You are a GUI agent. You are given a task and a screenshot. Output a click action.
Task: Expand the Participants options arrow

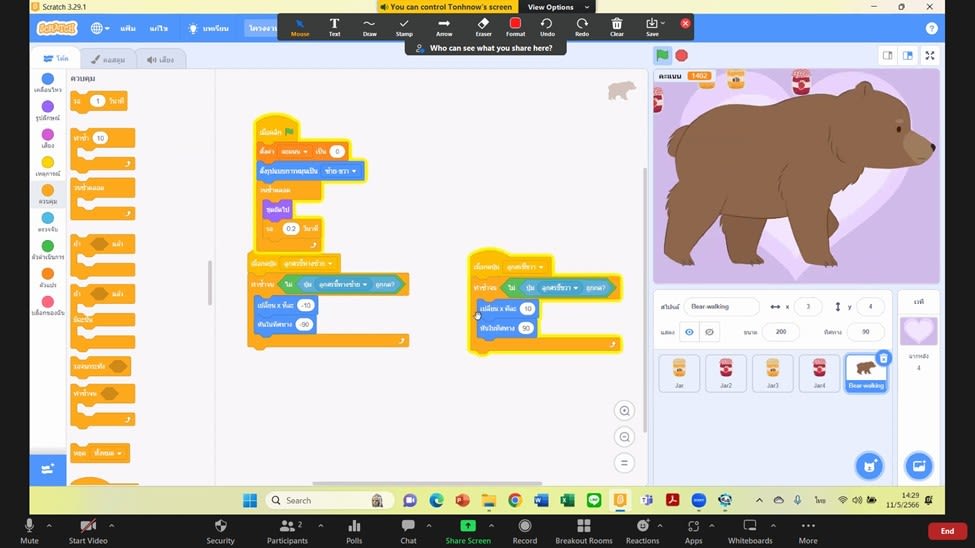coord(321,526)
